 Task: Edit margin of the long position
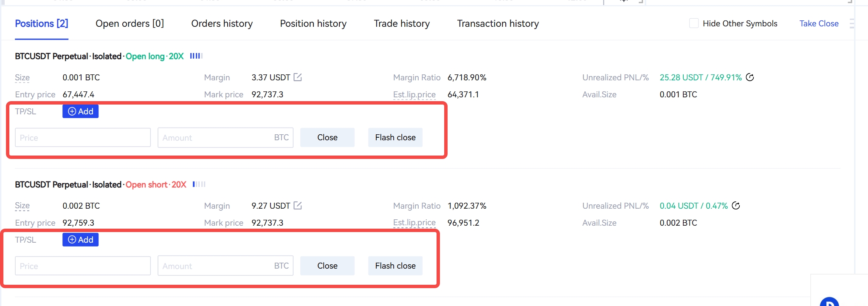click(298, 77)
